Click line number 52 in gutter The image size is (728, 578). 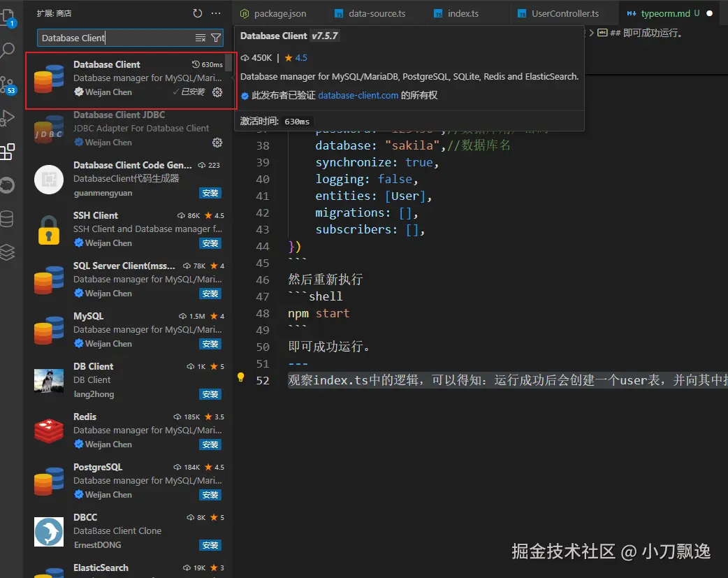[262, 380]
